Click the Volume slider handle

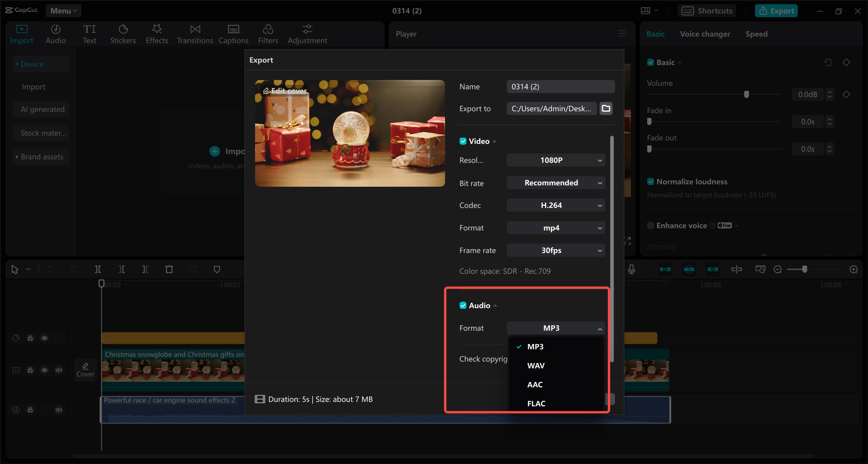click(x=746, y=94)
